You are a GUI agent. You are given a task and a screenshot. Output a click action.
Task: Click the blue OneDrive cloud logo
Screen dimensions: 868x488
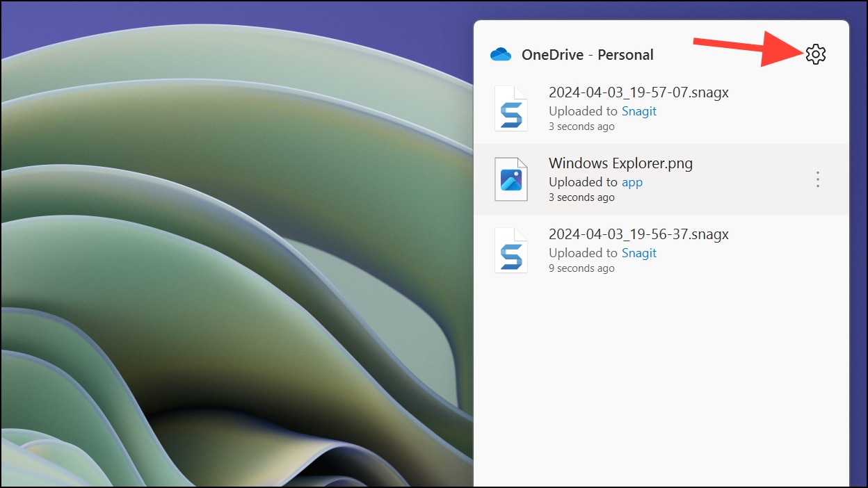point(501,54)
